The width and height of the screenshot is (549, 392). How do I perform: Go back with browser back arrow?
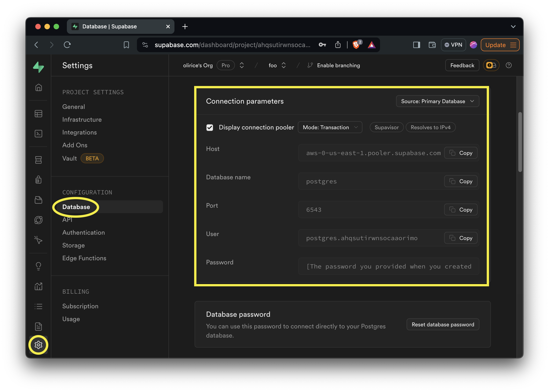(x=36, y=45)
